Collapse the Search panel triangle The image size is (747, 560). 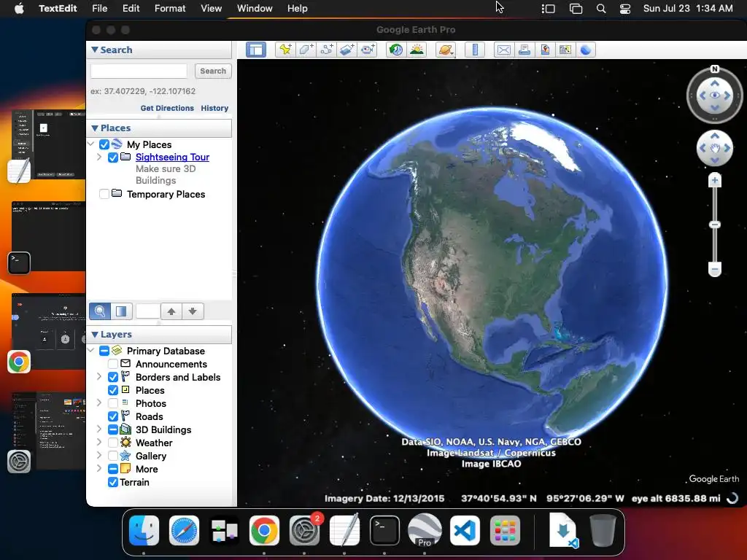coord(95,50)
